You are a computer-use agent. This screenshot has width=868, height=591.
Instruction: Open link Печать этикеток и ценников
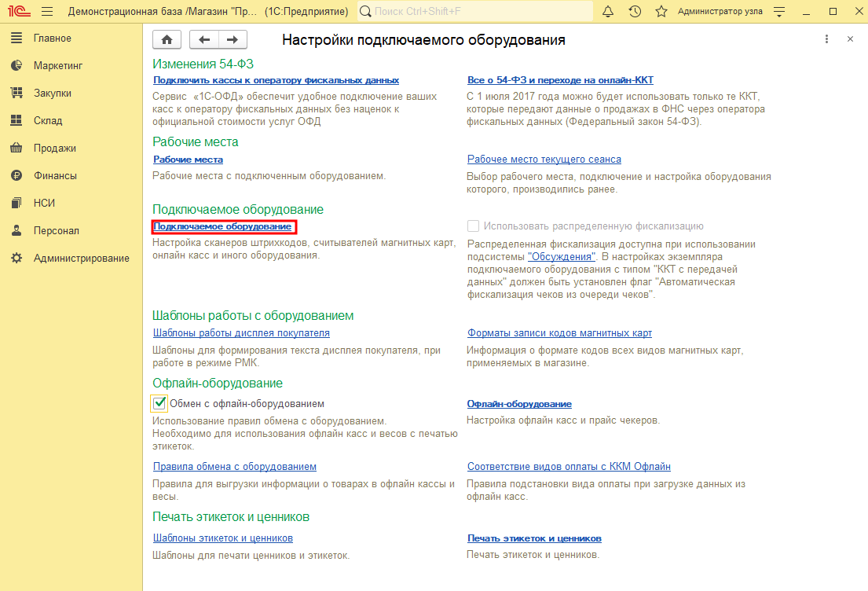pyautogui.click(x=534, y=538)
